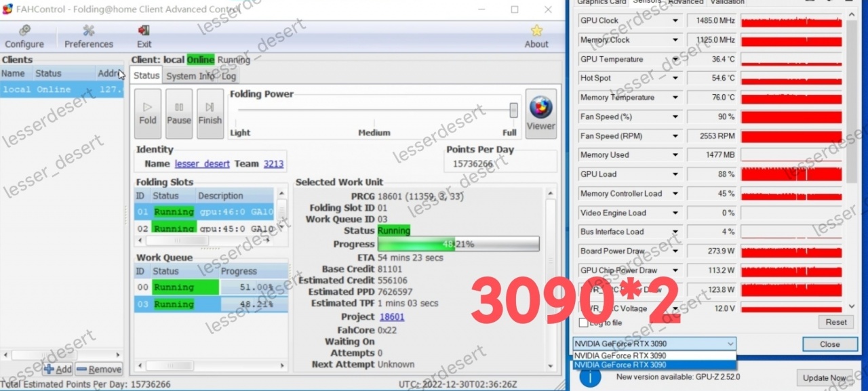Click the Finish folding button
The height and width of the screenshot is (391, 868).
[x=210, y=113]
